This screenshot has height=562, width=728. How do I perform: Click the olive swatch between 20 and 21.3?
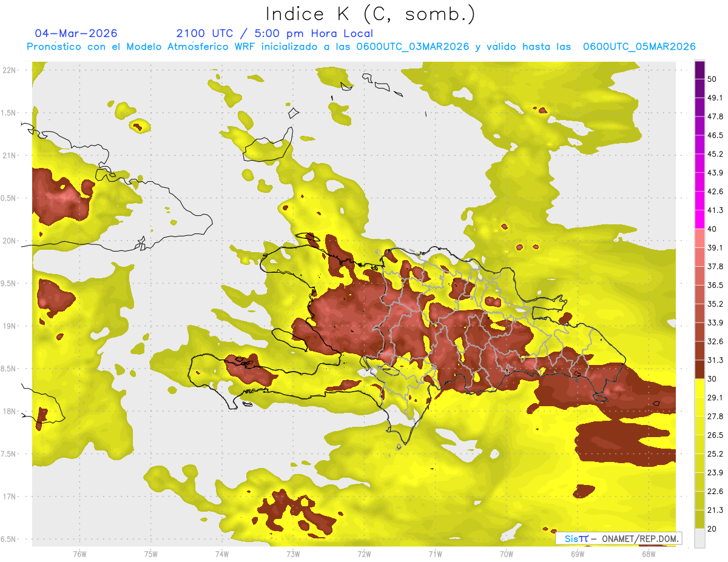(699, 520)
